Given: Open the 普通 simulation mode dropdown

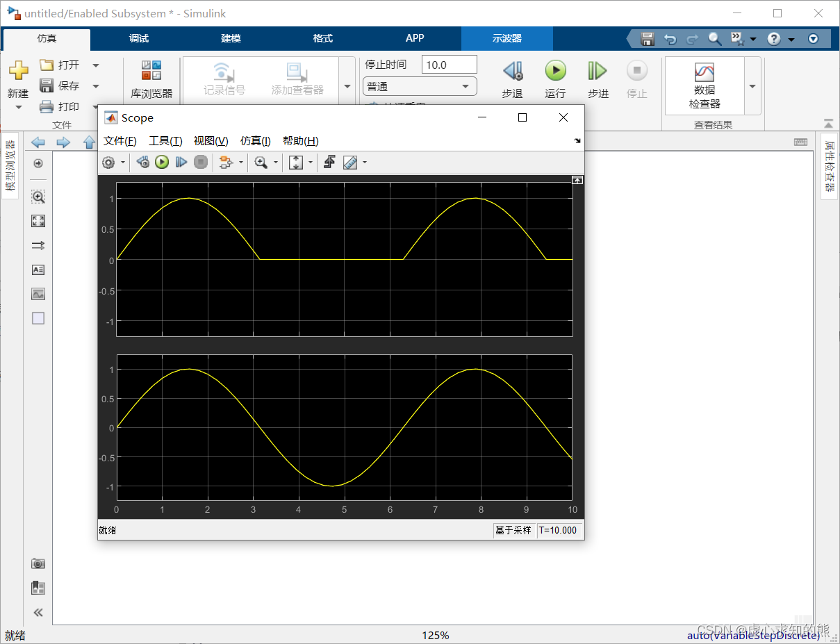Looking at the screenshot, I should [x=420, y=87].
